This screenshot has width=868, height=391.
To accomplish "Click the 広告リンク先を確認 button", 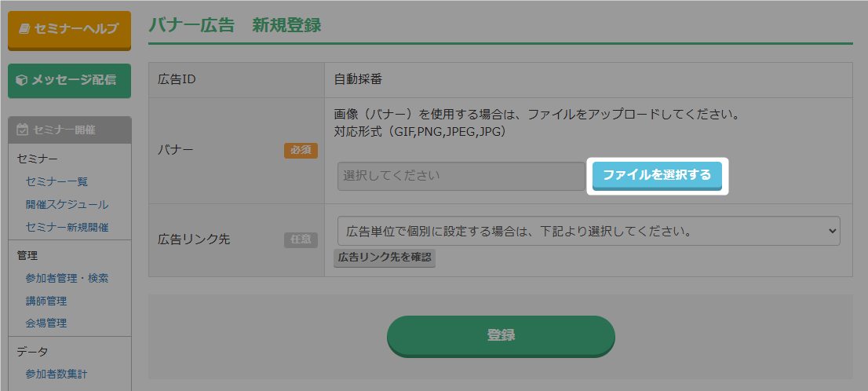I will click(x=385, y=258).
